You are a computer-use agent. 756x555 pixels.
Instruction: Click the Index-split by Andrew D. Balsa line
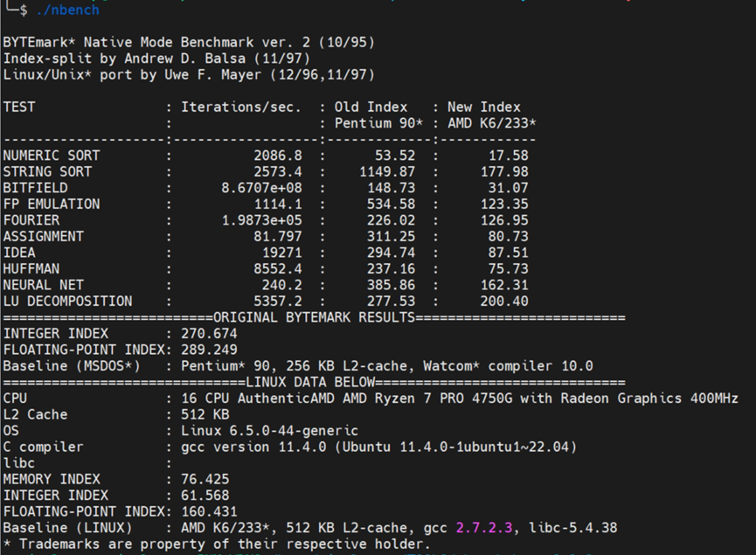click(156, 59)
